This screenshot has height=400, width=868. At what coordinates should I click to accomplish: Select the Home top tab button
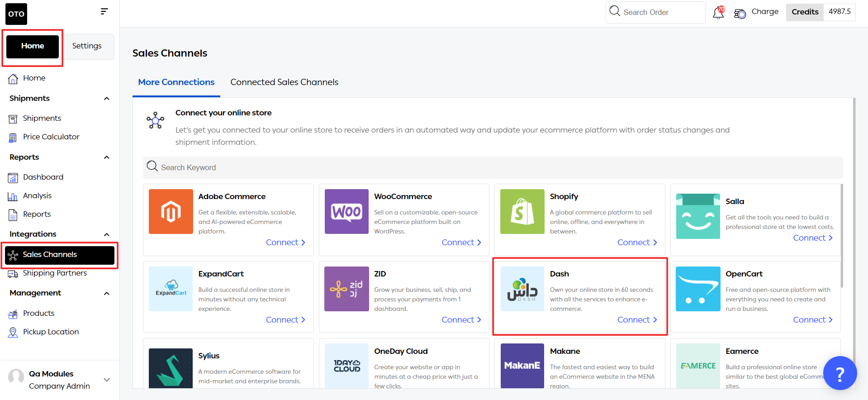(x=33, y=46)
